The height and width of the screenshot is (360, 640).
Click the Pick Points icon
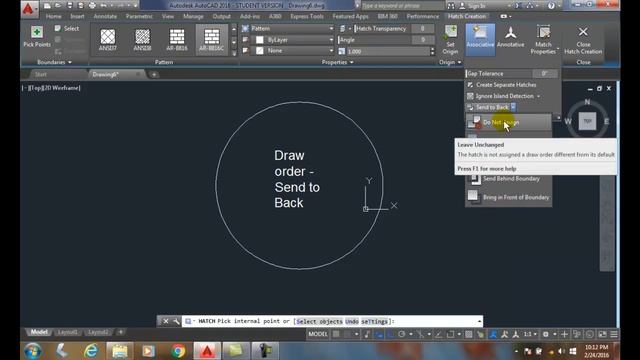37,32
